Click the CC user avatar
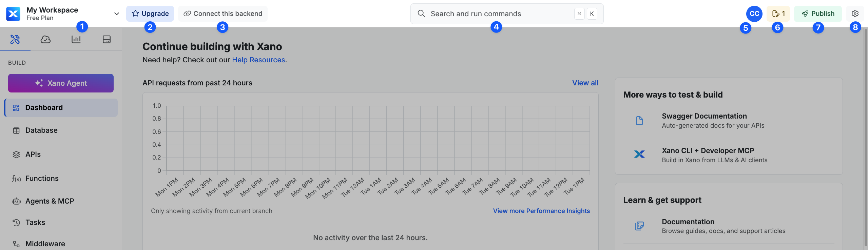868x250 pixels. 754,14
